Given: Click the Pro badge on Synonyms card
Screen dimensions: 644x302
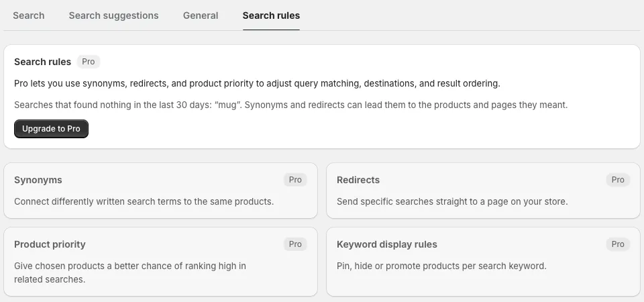Looking at the screenshot, I should (x=295, y=180).
